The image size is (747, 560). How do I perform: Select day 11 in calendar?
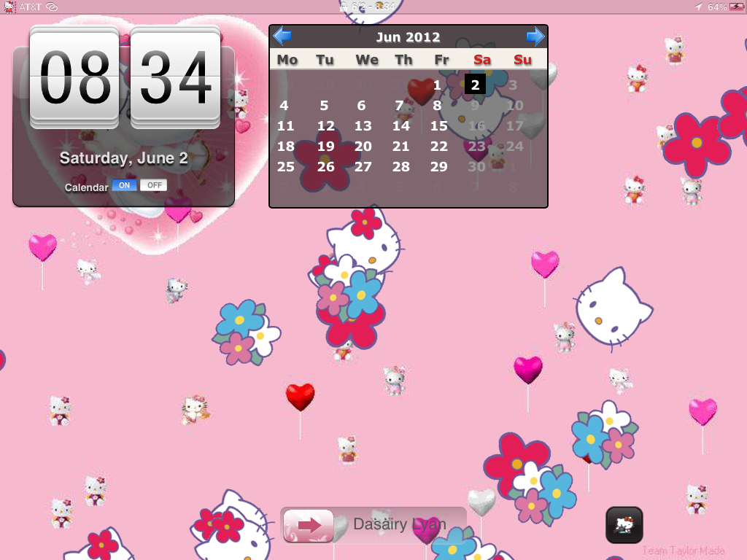(285, 125)
